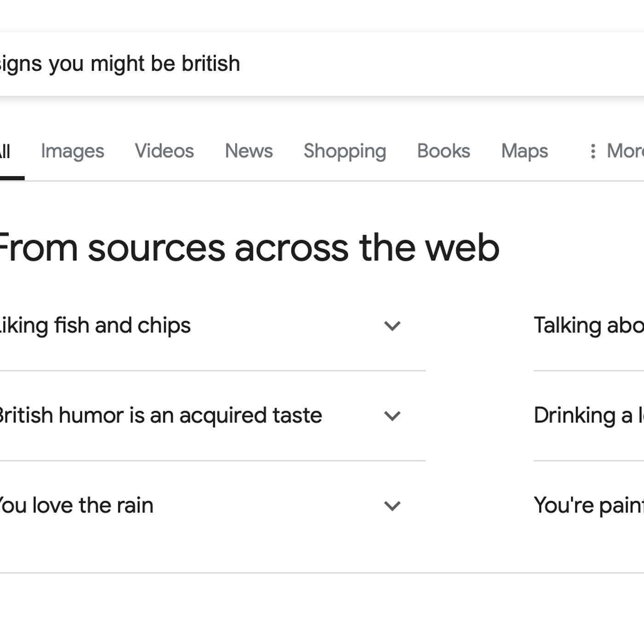Expand the chevron next to You love the rain

pyautogui.click(x=392, y=506)
